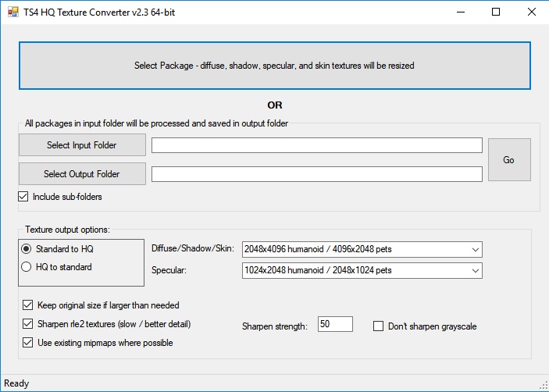This screenshot has height=392, width=549.
Task: Open the Diffuse/Shadow/Skin size dropdown
Action: pyautogui.click(x=362, y=250)
